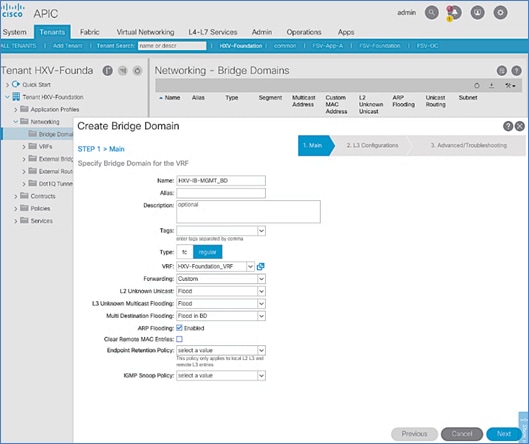Switch to the FSV-App-A tenant
This screenshot has height=444, width=529.
(x=328, y=46)
